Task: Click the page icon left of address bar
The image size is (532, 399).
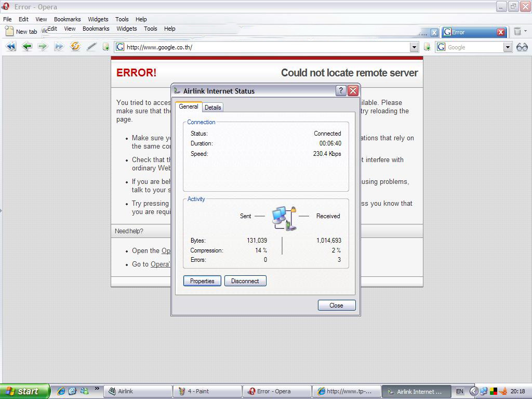Action: click(x=106, y=47)
